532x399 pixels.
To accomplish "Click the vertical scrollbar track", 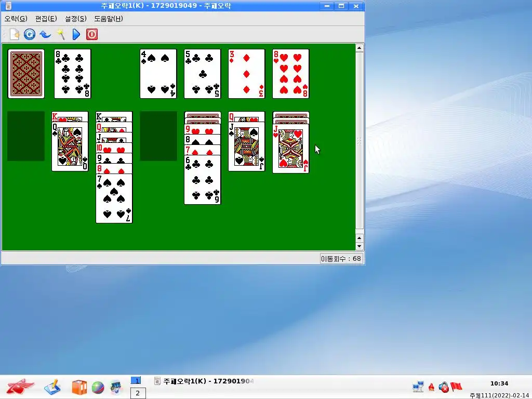I will [360, 141].
